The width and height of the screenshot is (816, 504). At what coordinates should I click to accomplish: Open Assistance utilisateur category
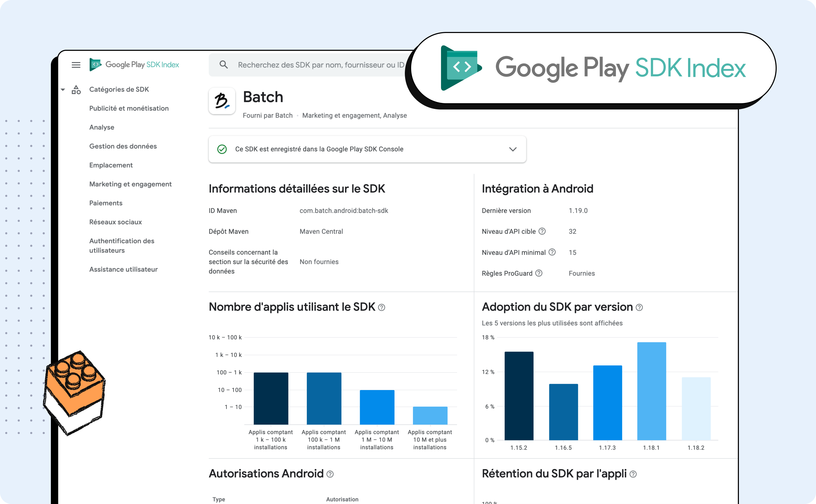pyautogui.click(x=124, y=269)
